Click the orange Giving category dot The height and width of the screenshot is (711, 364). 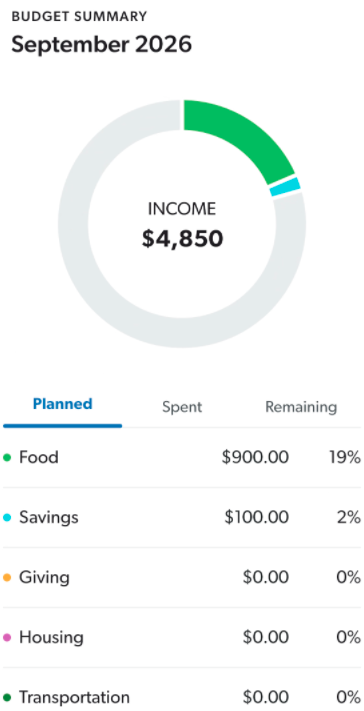[7, 578]
